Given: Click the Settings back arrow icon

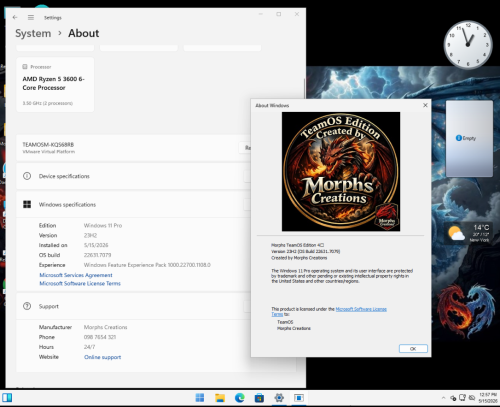Looking at the screenshot, I should coord(15,17).
